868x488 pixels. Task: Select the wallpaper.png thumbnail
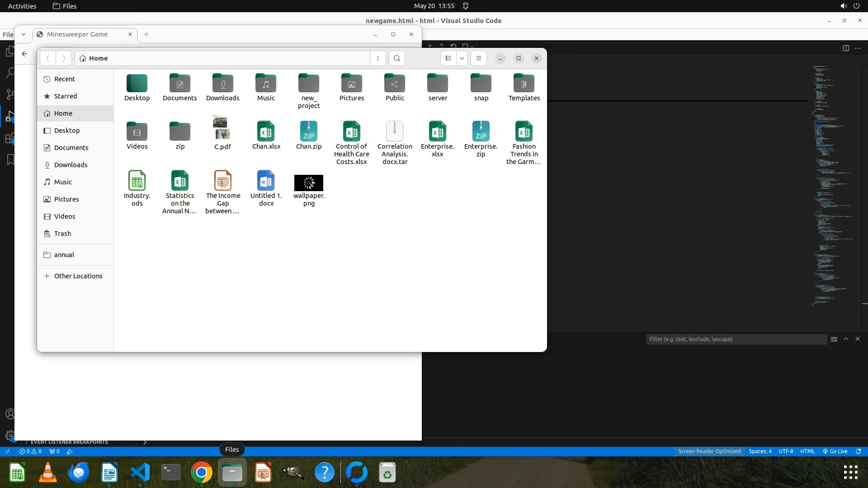[x=309, y=183]
